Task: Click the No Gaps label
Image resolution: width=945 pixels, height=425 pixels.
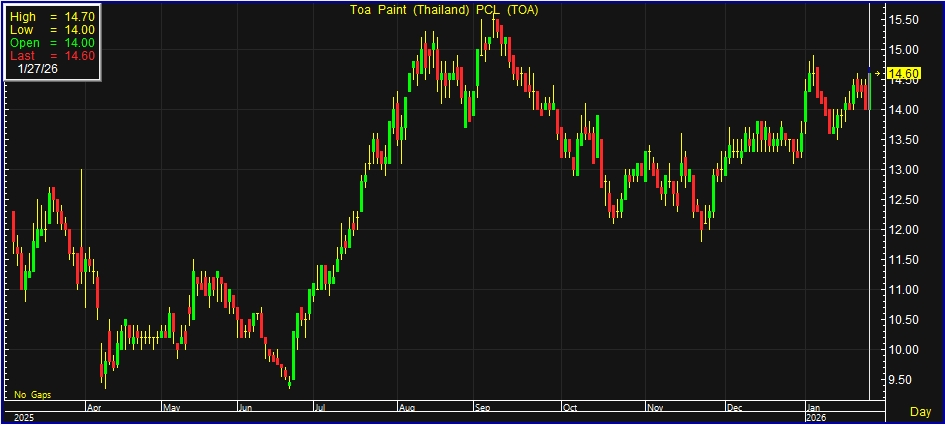Action: coord(33,395)
